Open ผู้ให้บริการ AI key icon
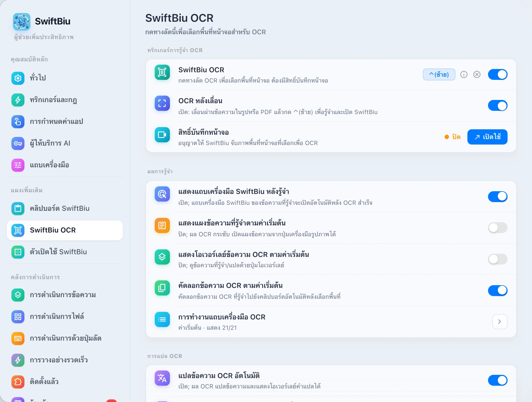This screenshot has height=402, width=532. point(18,143)
